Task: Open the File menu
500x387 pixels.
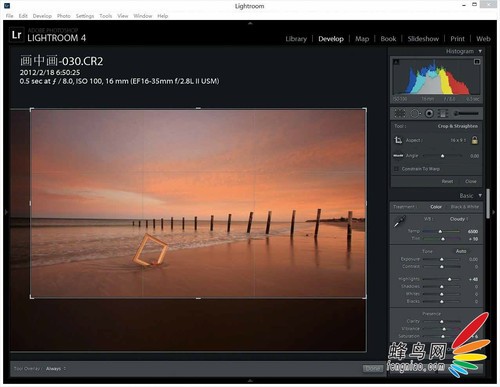Action: pos(9,16)
